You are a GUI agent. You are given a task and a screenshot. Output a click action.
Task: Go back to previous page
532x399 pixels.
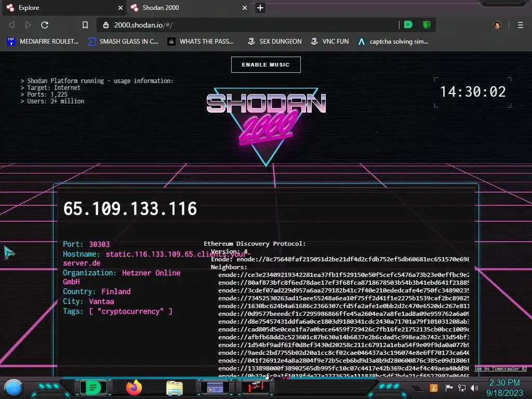[11, 25]
